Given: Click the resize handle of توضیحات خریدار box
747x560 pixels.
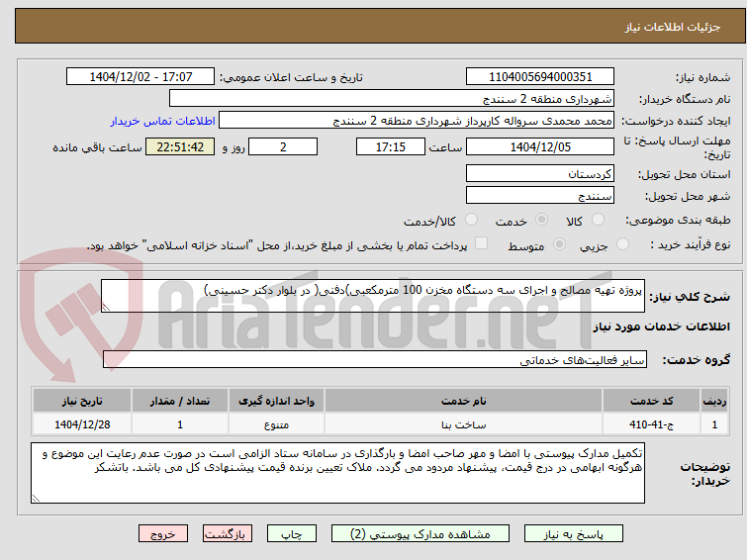Looking at the screenshot, I should point(36,499).
